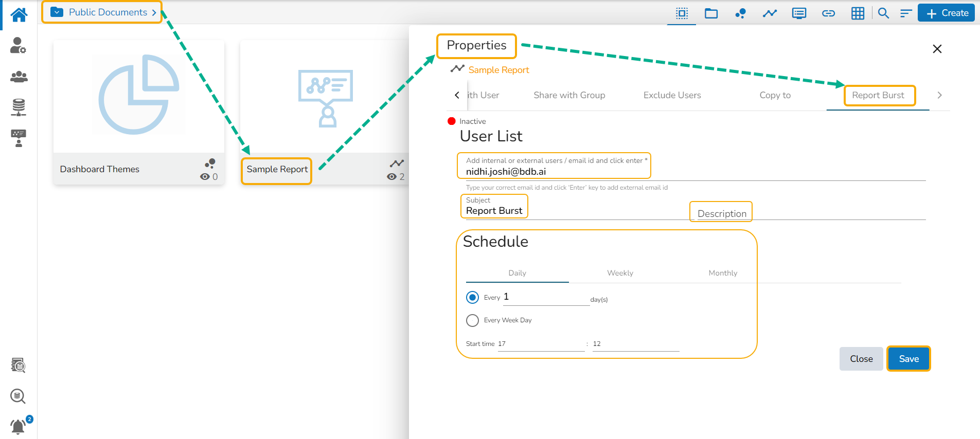Click the dashboard type icon on Dashboard Themes

click(210, 163)
